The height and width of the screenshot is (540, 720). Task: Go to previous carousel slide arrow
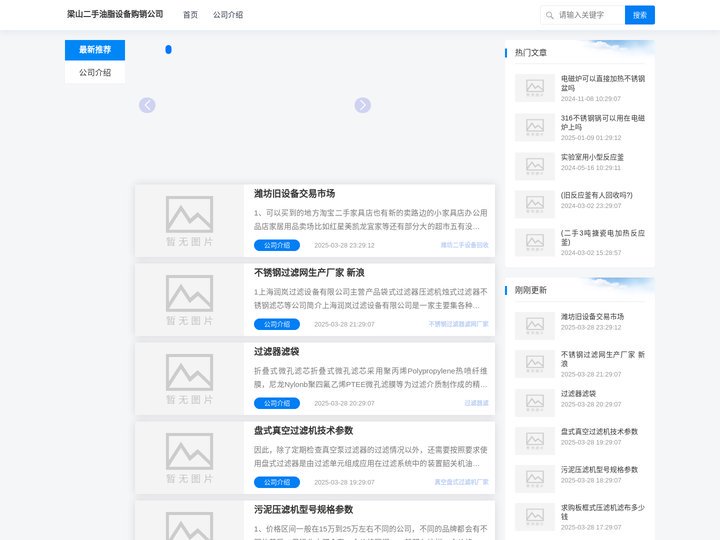tap(147, 105)
